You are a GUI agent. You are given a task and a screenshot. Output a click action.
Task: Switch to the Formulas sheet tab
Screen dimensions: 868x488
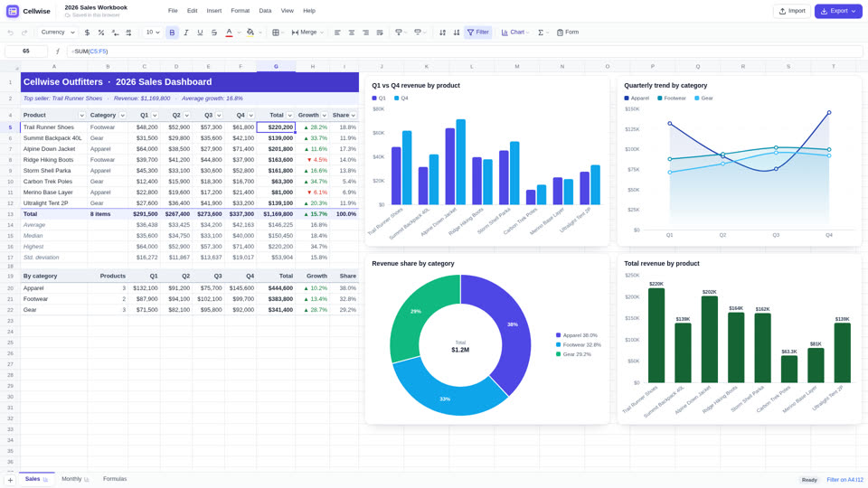click(x=115, y=479)
